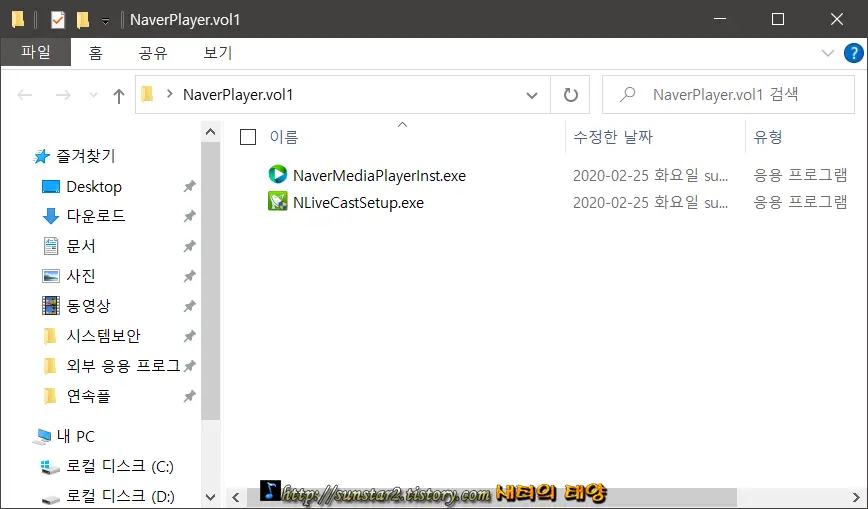Image resolution: width=868 pixels, height=509 pixels.
Task: Select NaverMediaPlayerInst.exe file icon
Action: coord(277,174)
